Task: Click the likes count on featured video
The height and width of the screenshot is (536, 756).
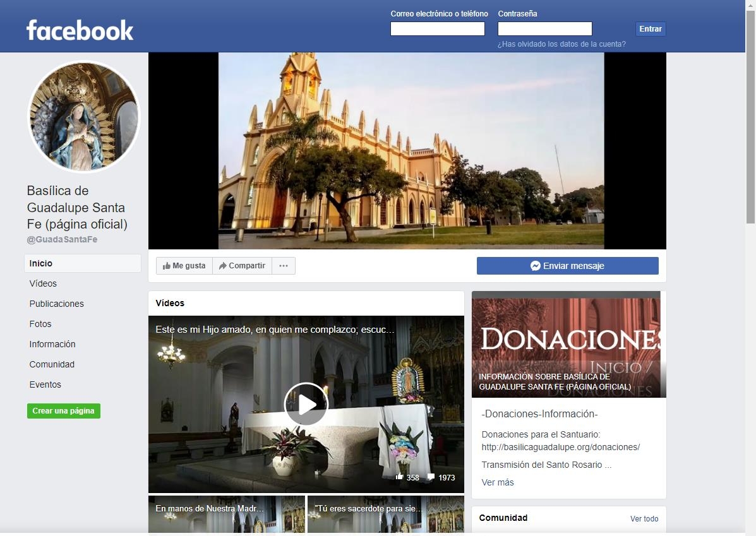Action: [407, 477]
